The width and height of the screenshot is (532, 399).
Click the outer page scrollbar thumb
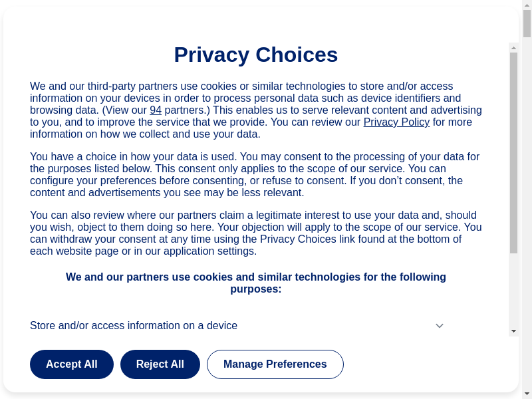tap(527, 23)
